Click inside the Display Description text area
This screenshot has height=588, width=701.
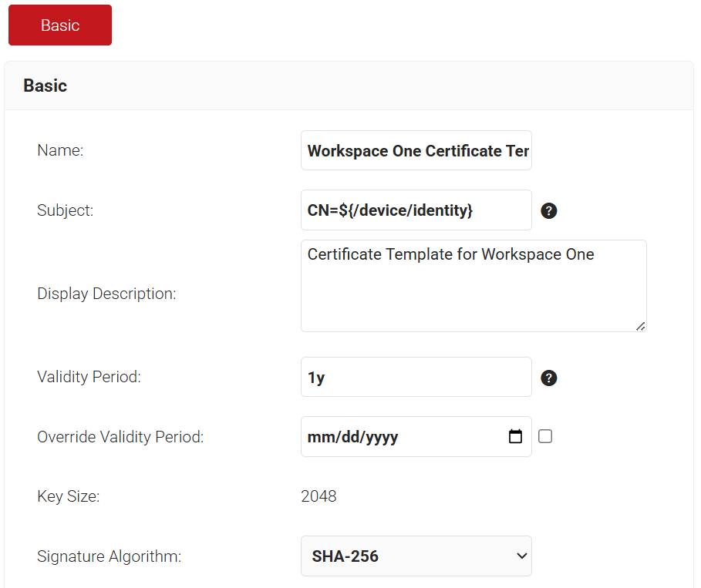point(474,286)
